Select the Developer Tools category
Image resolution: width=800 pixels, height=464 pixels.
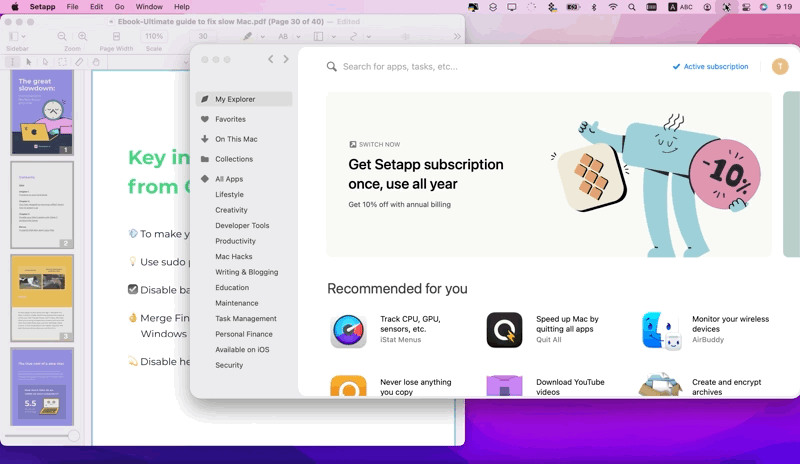[242, 226]
